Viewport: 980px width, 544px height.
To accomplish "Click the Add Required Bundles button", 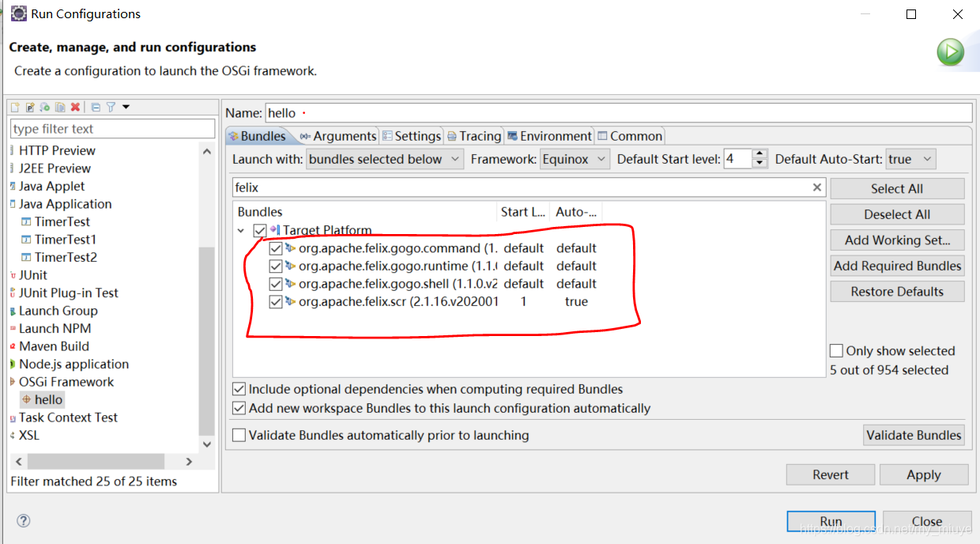I will click(897, 266).
